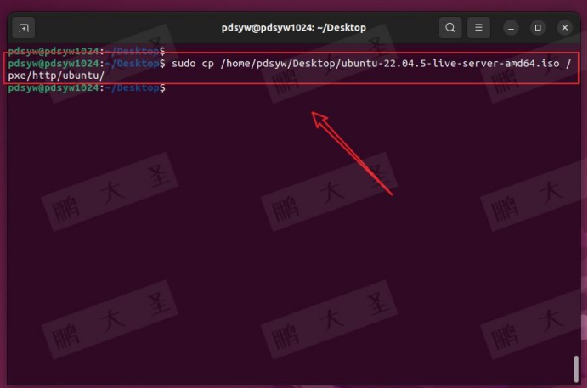Click the ubuntu-22.04.5-live-server-amd64.iso filename in the command
This screenshot has height=388, width=588.
point(450,64)
